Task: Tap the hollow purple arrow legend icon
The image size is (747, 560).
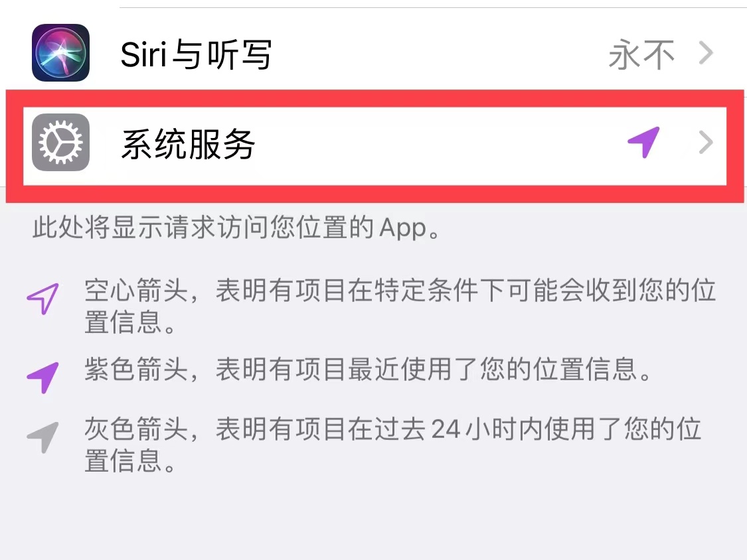Action: 43,299
